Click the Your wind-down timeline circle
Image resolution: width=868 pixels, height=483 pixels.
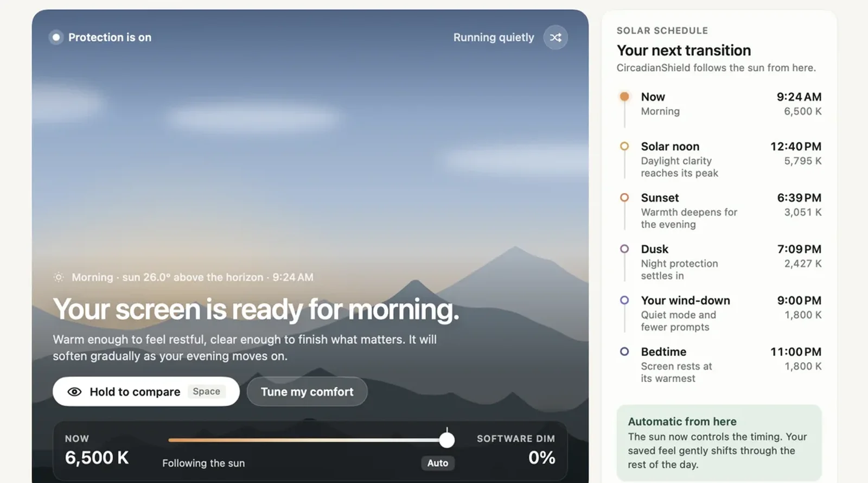pos(624,300)
